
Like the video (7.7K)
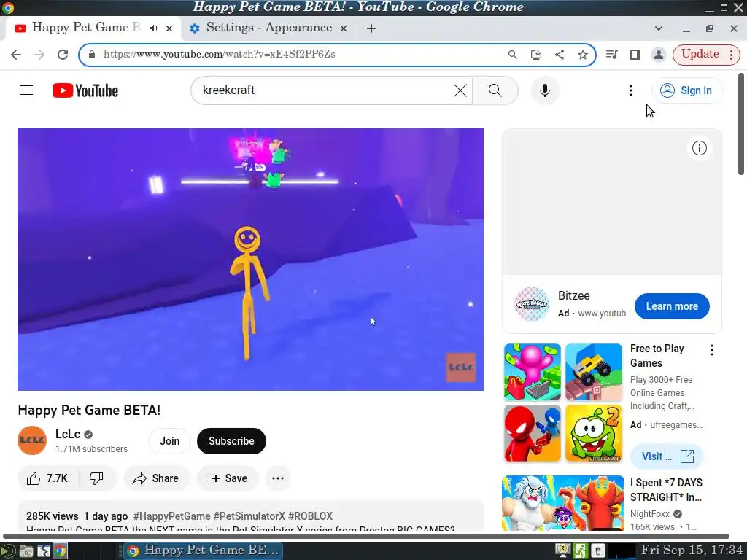pos(47,478)
